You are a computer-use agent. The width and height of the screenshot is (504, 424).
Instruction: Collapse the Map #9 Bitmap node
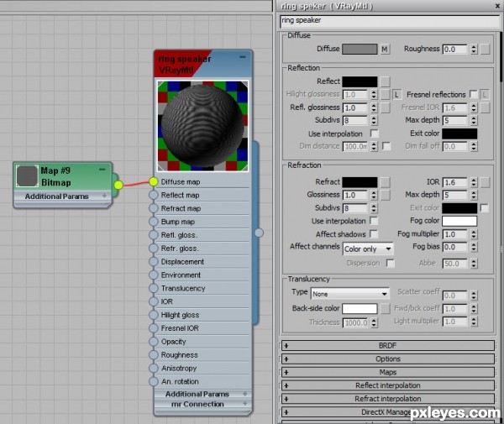[x=102, y=170]
